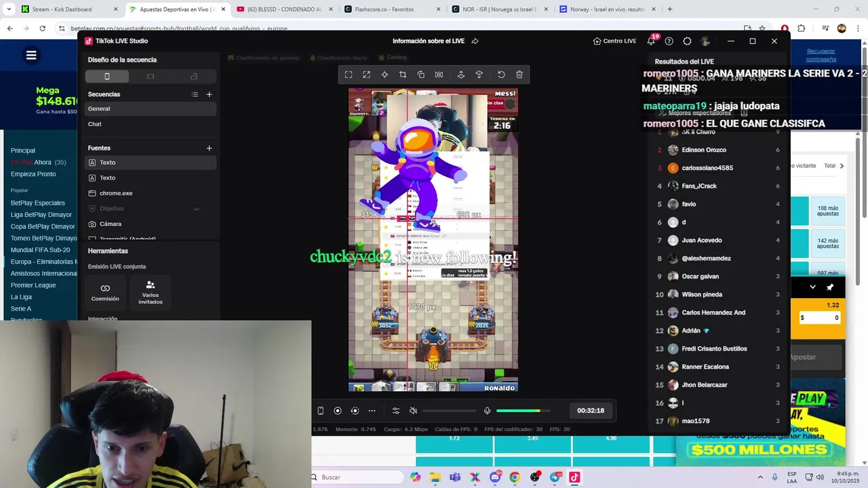Click viewer Juan Acevedo in the list
This screenshot has height=488, width=868.
pos(702,240)
